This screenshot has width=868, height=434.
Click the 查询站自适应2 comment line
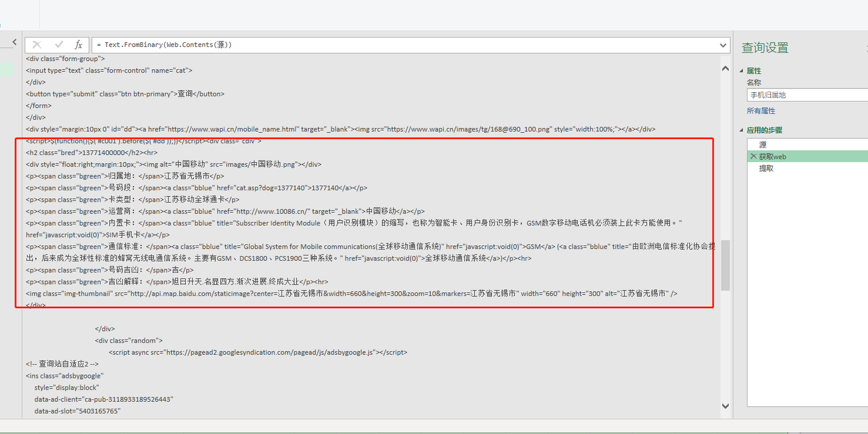click(62, 364)
